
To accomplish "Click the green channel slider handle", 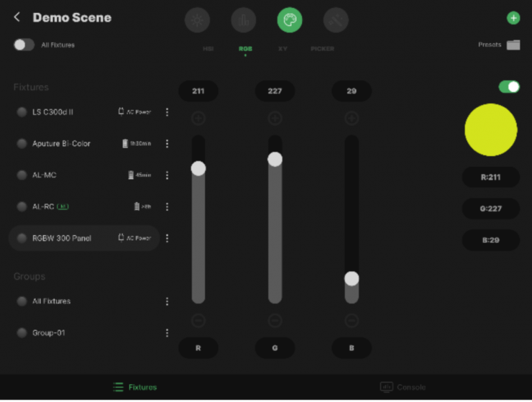I will coord(275,160).
